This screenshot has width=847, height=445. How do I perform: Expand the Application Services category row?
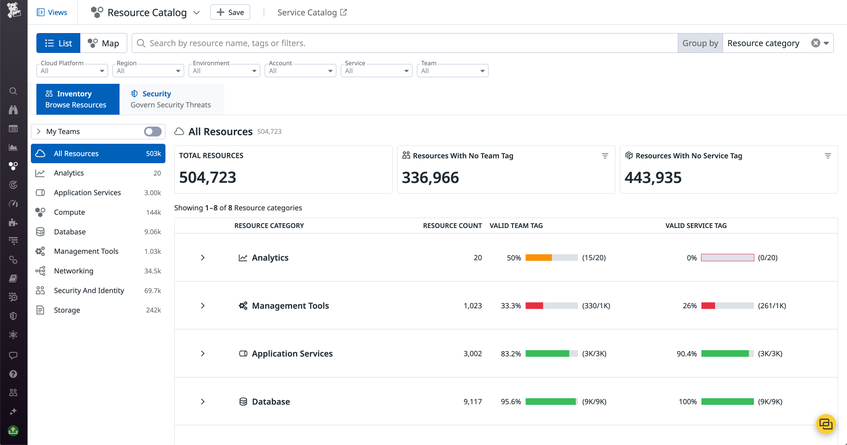(203, 354)
